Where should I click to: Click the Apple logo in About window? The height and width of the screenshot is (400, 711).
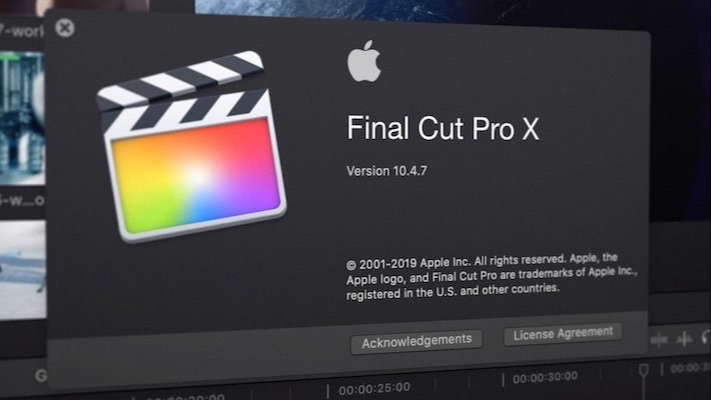[364, 61]
